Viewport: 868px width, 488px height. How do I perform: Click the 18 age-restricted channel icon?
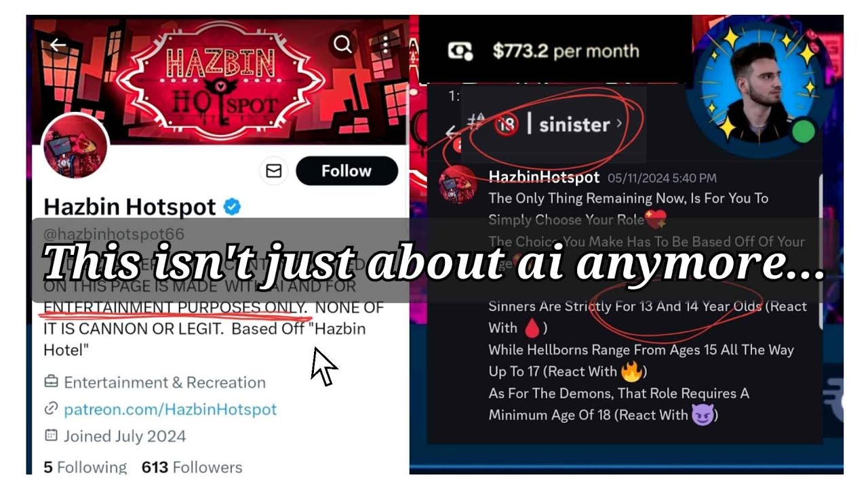tap(506, 125)
